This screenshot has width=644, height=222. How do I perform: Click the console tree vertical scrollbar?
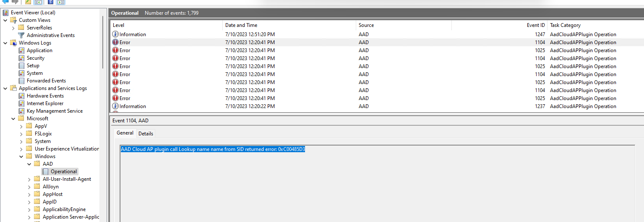tap(102, 42)
